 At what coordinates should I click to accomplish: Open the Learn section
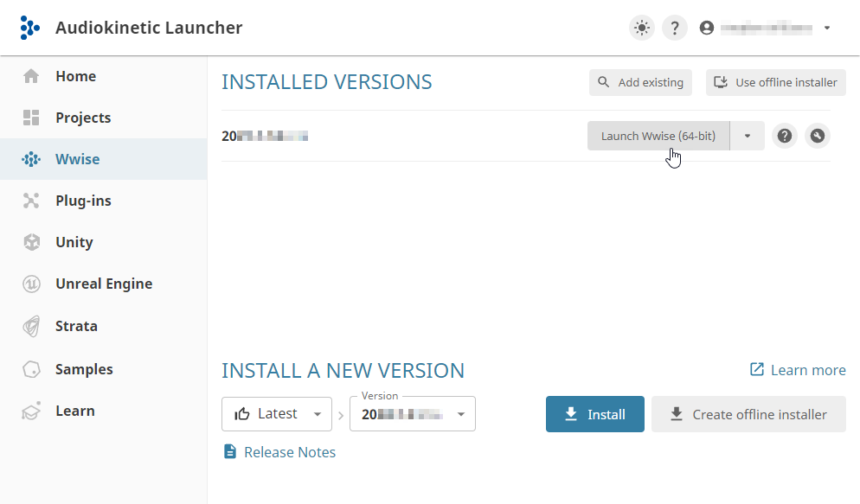point(74,411)
